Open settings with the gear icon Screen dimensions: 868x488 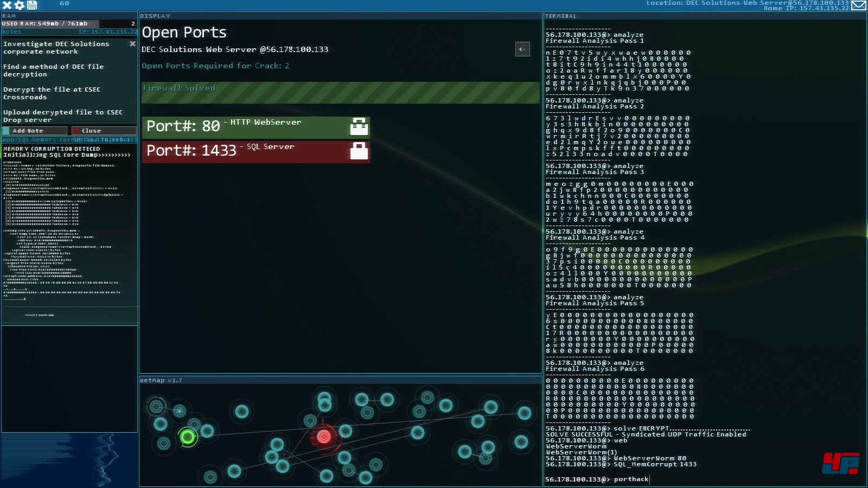point(20,5)
